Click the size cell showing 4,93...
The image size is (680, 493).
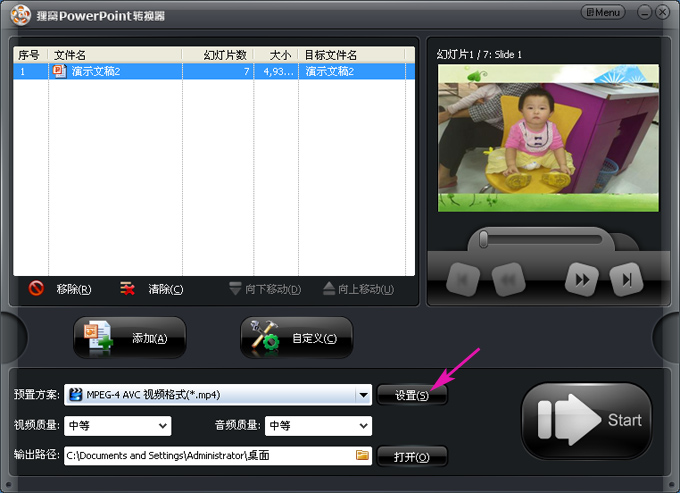click(x=278, y=71)
